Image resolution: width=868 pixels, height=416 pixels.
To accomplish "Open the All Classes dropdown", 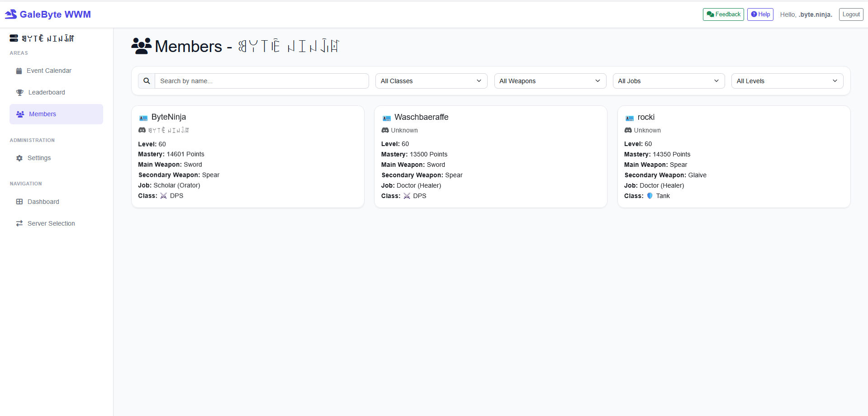I will click(431, 81).
